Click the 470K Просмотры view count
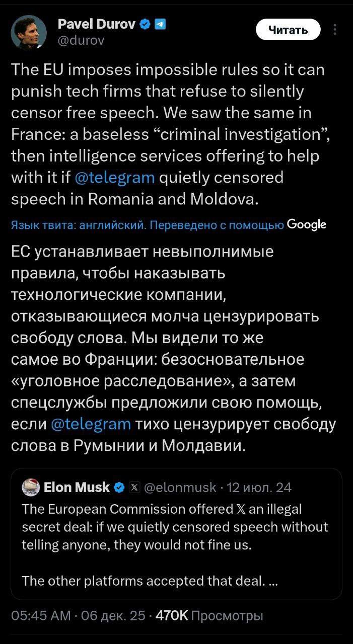Screen dimensions: 353x644 (x=209, y=615)
